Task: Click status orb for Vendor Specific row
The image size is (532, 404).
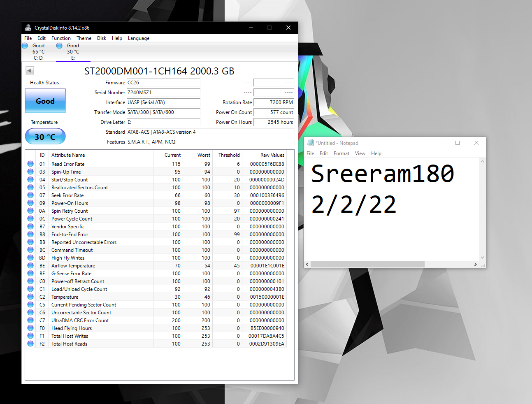Action: (30, 226)
